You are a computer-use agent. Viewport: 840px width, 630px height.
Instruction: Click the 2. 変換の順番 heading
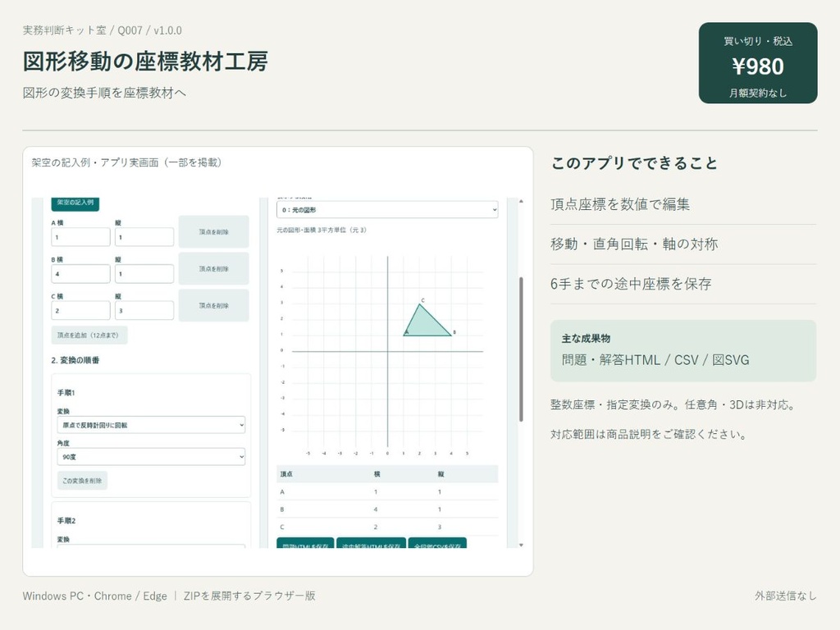[x=75, y=361]
